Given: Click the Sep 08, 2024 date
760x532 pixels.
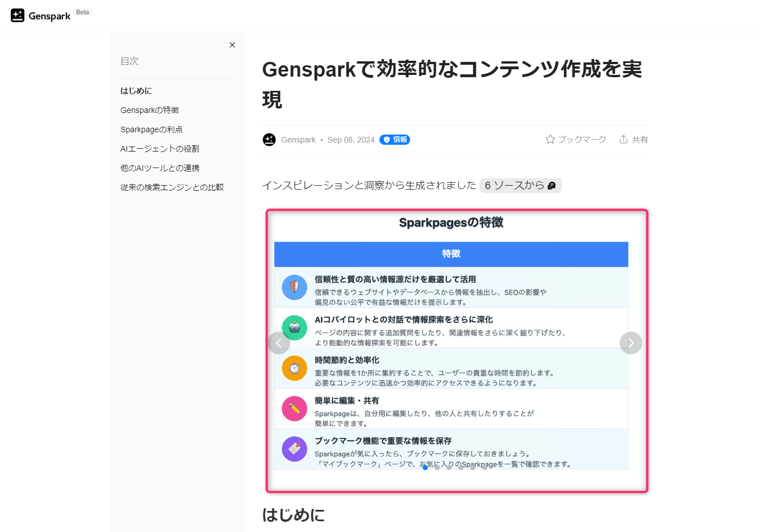Looking at the screenshot, I should (x=351, y=140).
